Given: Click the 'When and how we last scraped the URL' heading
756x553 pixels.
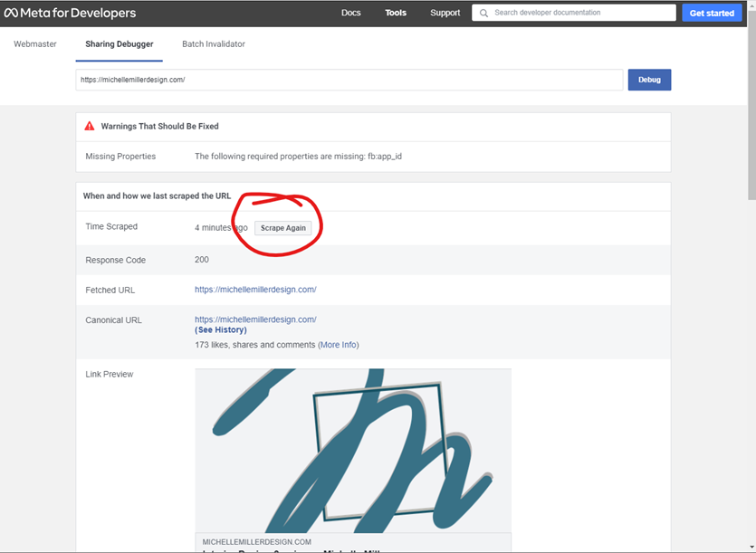Looking at the screenshot, I should pyautogui.click(x=157, y=195).
